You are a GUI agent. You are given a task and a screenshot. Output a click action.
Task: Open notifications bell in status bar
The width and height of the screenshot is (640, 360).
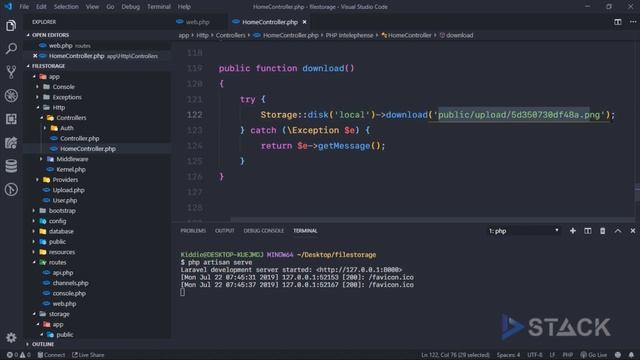tap(631, 355)
